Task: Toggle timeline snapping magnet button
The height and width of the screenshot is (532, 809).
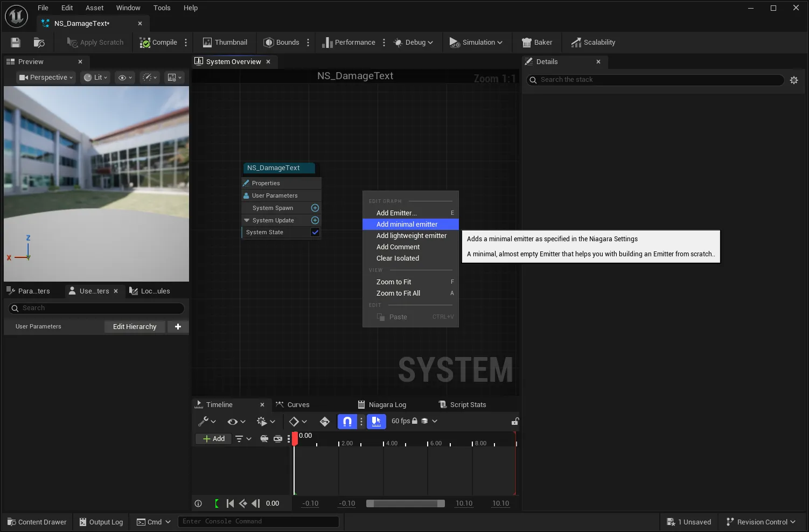Action: pos(347,421)
